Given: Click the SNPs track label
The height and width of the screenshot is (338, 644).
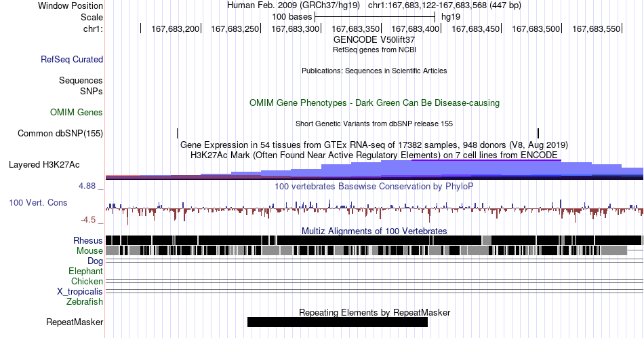Looking at the screenshot, I should click(92, 91).
